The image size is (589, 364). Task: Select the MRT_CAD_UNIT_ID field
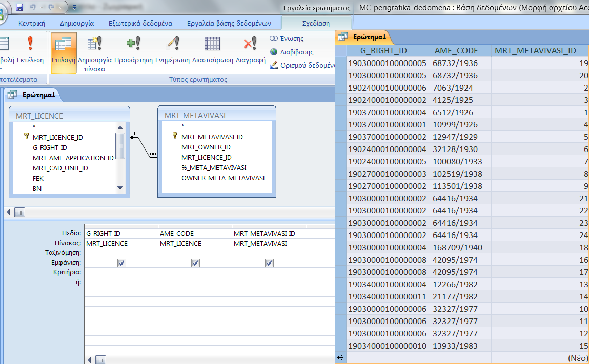tap(60, 168)
